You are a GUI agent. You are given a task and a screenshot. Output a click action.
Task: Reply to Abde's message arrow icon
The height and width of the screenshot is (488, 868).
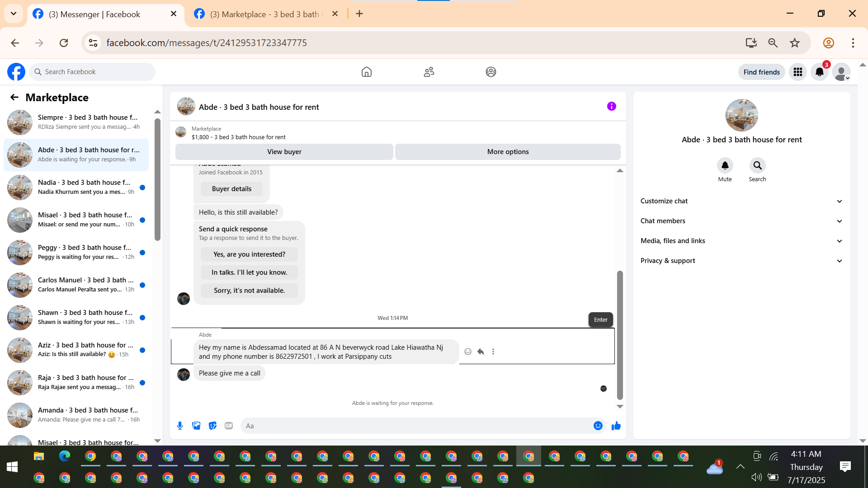click(x=481, y=352)
